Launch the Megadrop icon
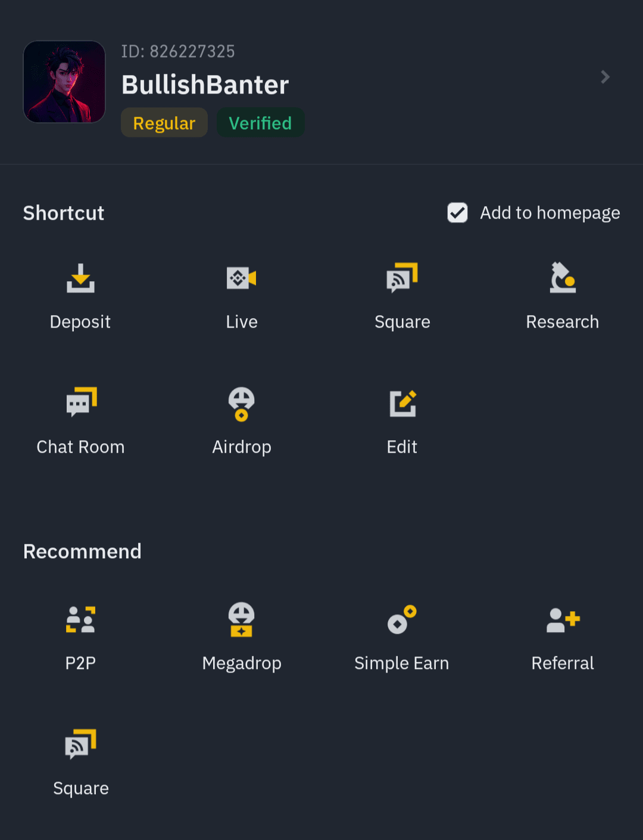The height and width of the screenshot is (840, 643). [241, 620]
